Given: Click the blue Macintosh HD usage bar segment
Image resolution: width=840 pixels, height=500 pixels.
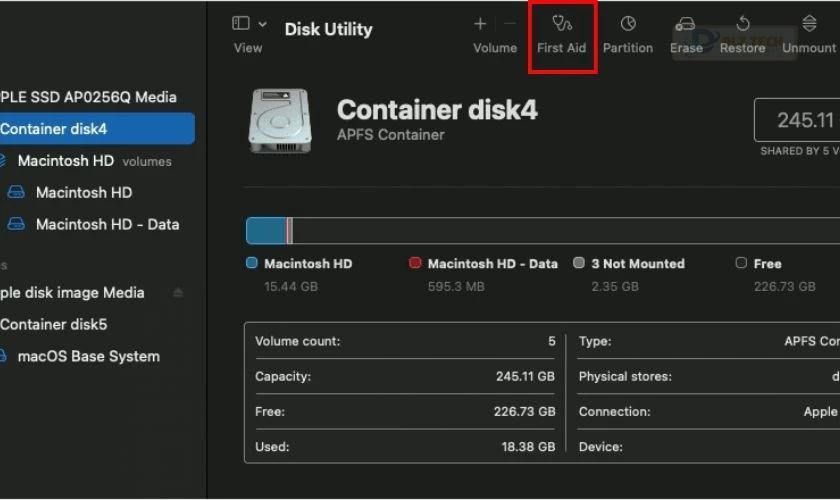Looking at the screenshot, I should coord(266,231).
